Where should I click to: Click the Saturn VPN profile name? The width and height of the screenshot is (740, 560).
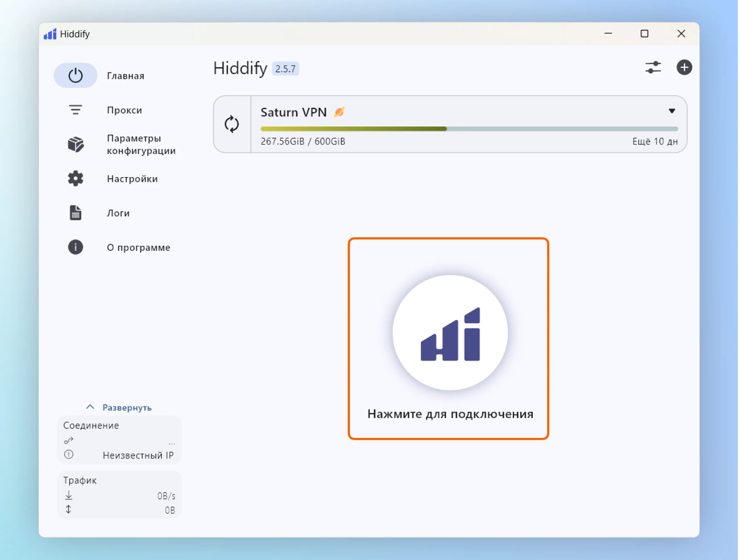[293, 113]
